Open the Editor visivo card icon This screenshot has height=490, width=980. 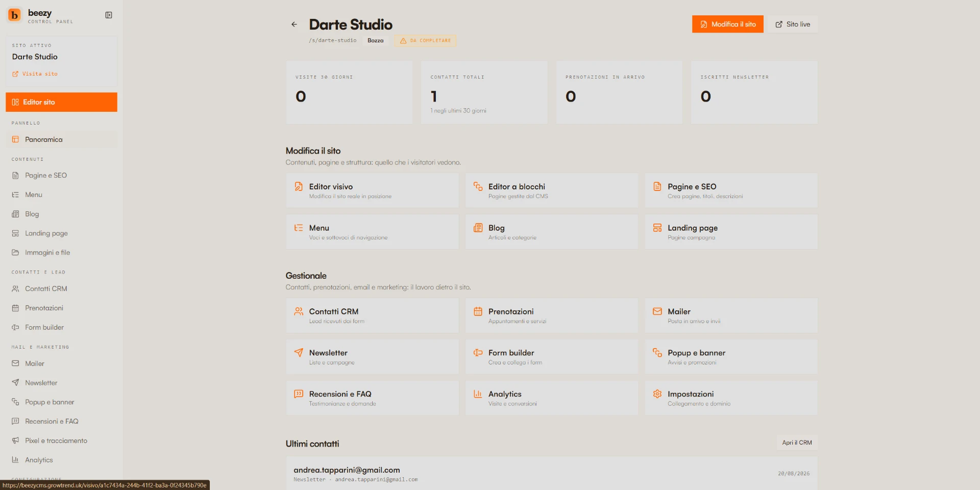[x=299, y=187]
